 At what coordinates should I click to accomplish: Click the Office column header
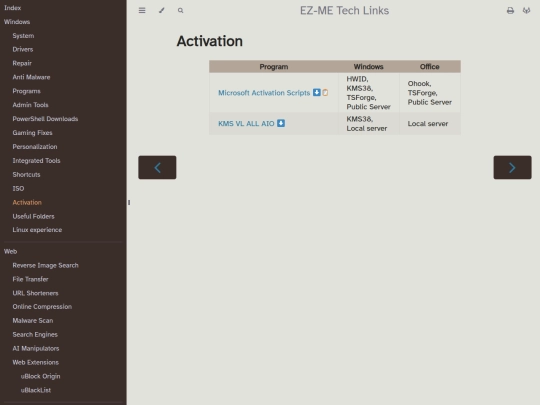(429, 66)
